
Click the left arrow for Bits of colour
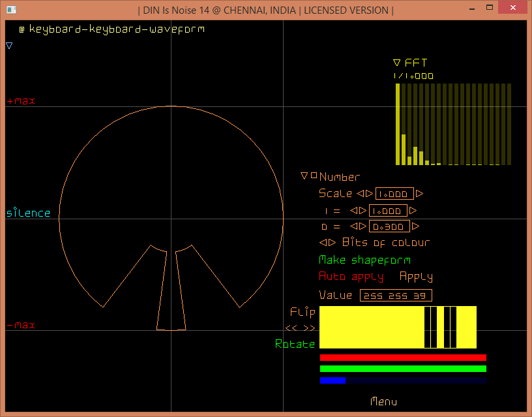coord(322,243)
